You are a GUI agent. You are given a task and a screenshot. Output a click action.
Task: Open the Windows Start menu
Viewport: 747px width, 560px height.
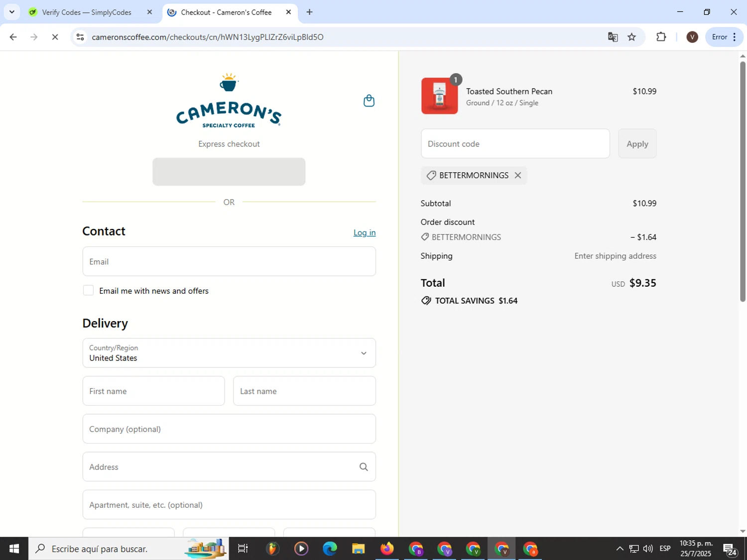14,549
